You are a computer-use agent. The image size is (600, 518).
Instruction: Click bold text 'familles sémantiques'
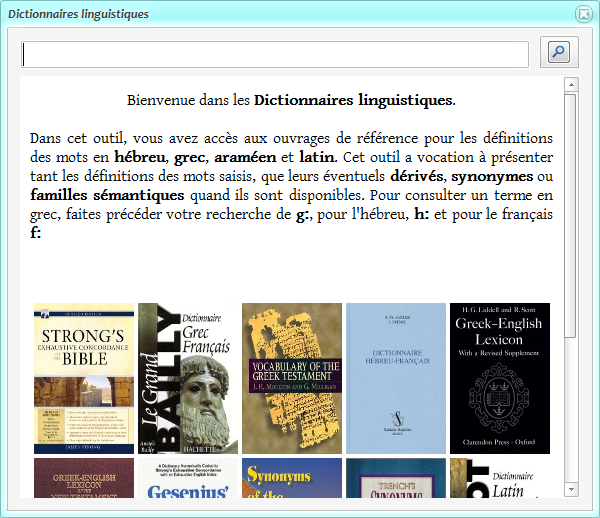coord(107,195)
